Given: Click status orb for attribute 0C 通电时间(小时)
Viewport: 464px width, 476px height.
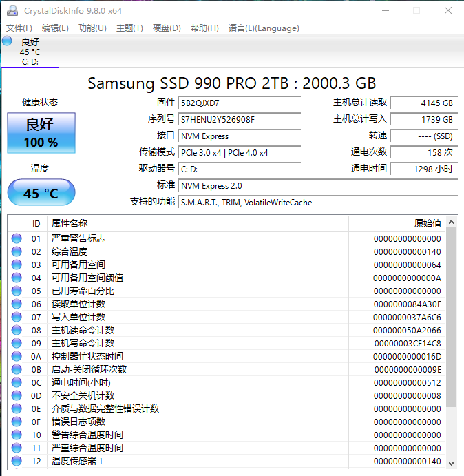Looking at the screenshot, I should pyautogui.click(x=17, y=382).
